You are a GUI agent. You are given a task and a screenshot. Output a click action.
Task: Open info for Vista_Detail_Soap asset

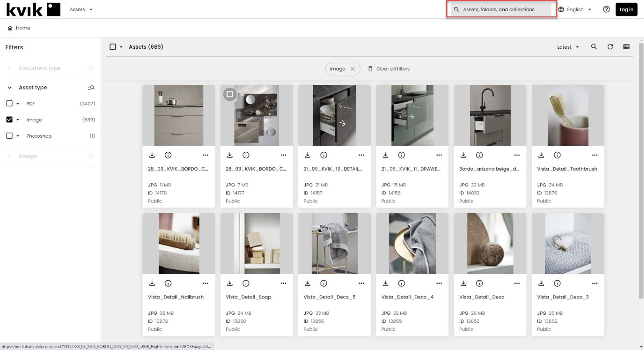tap(246, 283)
